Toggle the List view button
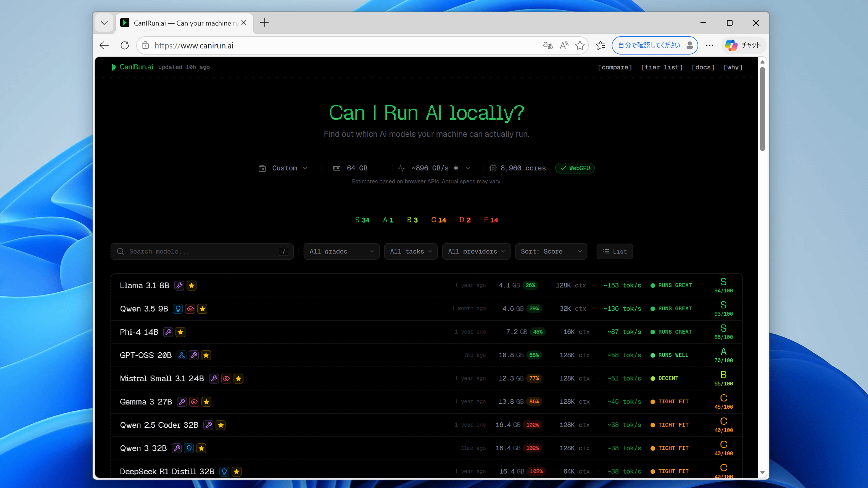This screenshot has height=488, width=868. (x=615, y=252)
